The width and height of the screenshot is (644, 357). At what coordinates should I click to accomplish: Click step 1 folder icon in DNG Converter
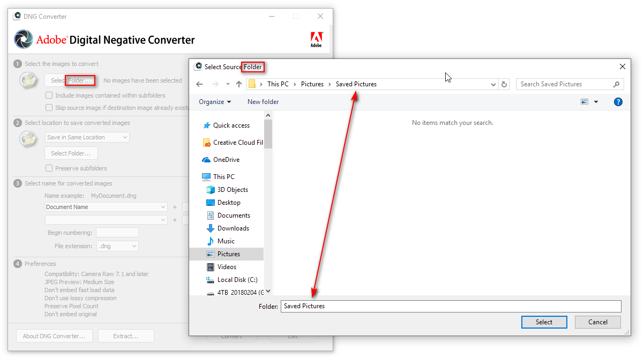[28, 80]
